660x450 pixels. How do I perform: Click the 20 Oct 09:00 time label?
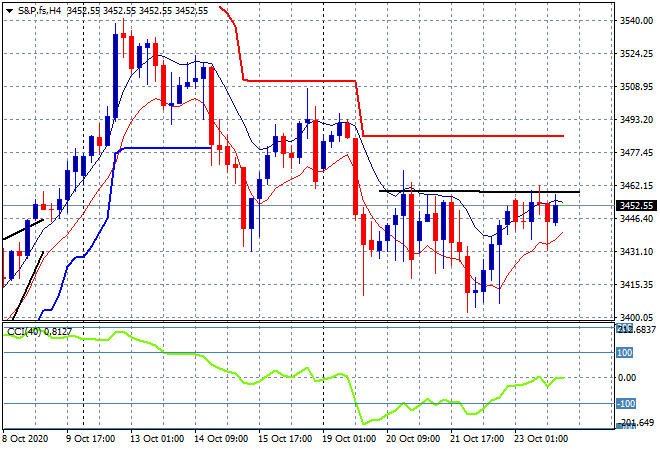(x=413, y=439)
